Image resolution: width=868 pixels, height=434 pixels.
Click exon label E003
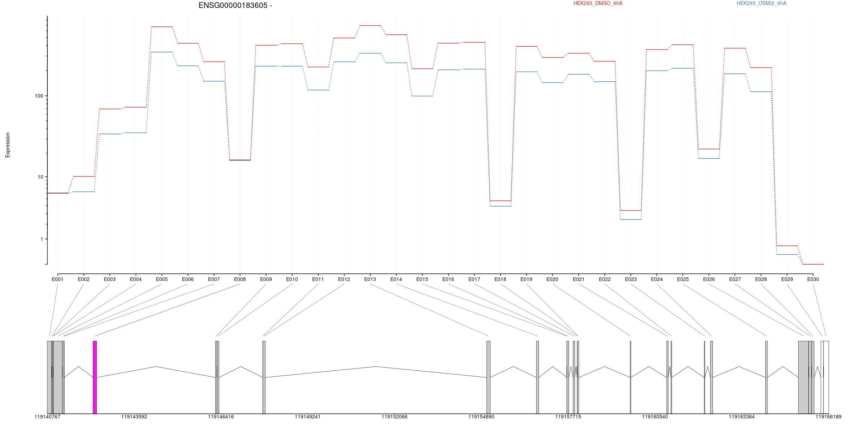(110, 279)
